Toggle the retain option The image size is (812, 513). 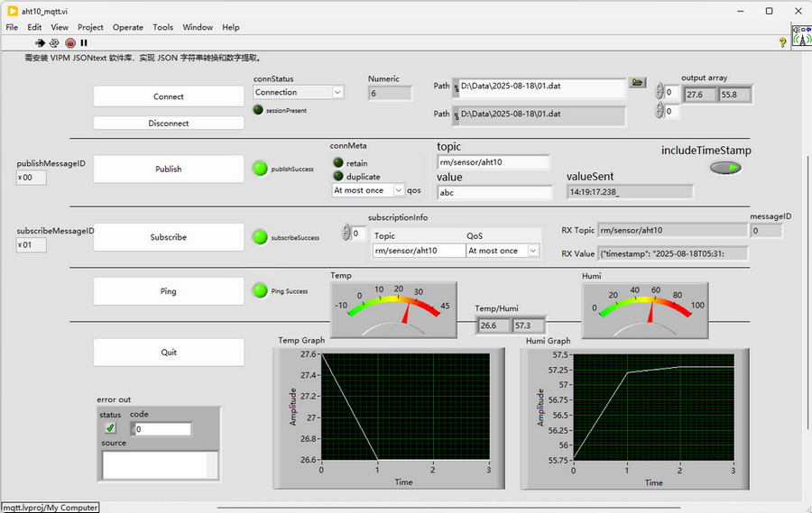(338, 162)
